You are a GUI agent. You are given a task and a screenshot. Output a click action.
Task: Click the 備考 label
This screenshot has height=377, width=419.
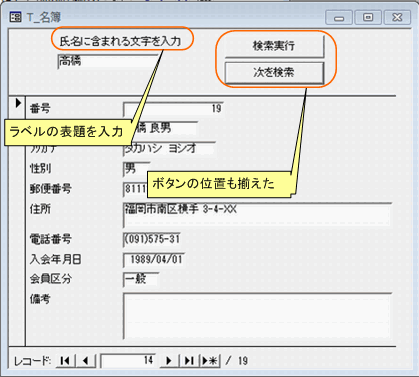point(40,299)
